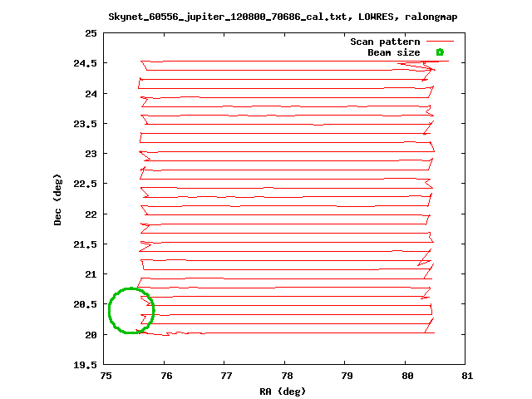Click the Dec tick label 25
532x399 pixels.
(91, 33)
